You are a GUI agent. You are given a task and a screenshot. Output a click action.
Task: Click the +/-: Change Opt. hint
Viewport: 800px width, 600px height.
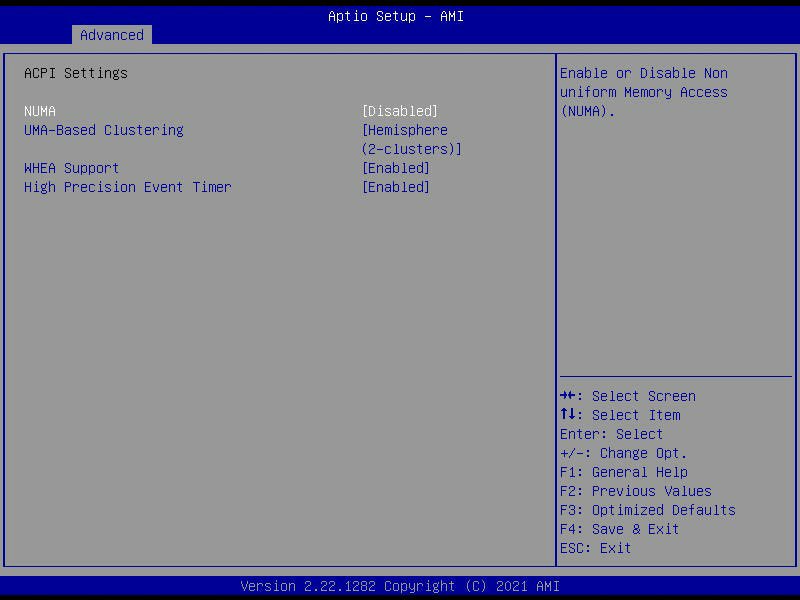[x=623, y=453]
